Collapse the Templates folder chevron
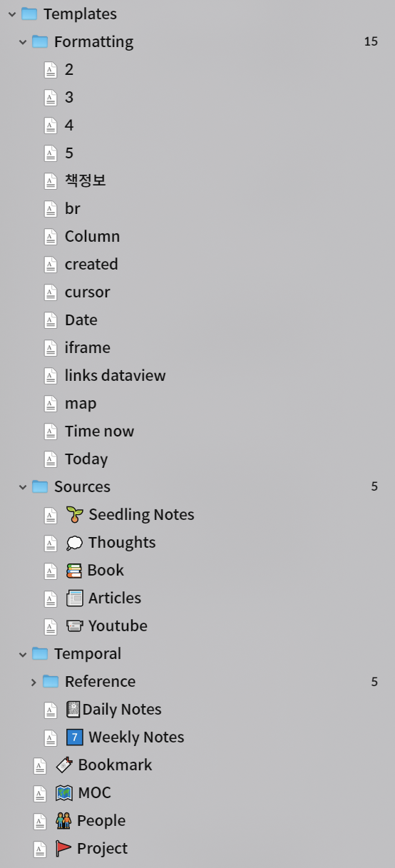This screenshot has width=395, height=868. pos(11,14)
